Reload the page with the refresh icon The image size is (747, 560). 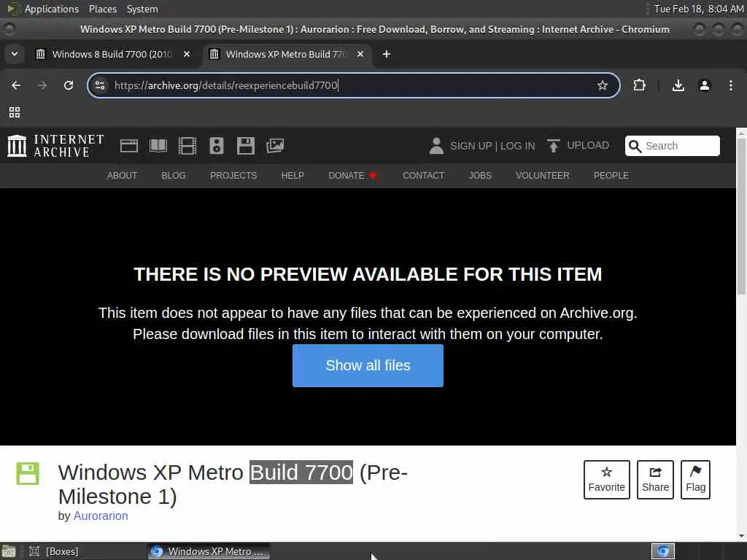[69, 85]
